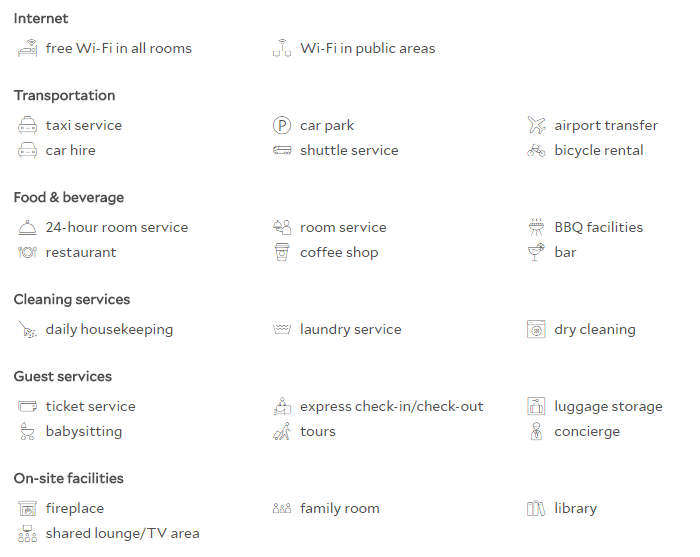Click the Wi-Fi in public areas label
This screenshot has width=700, height=557.
[x=367, y=48]
